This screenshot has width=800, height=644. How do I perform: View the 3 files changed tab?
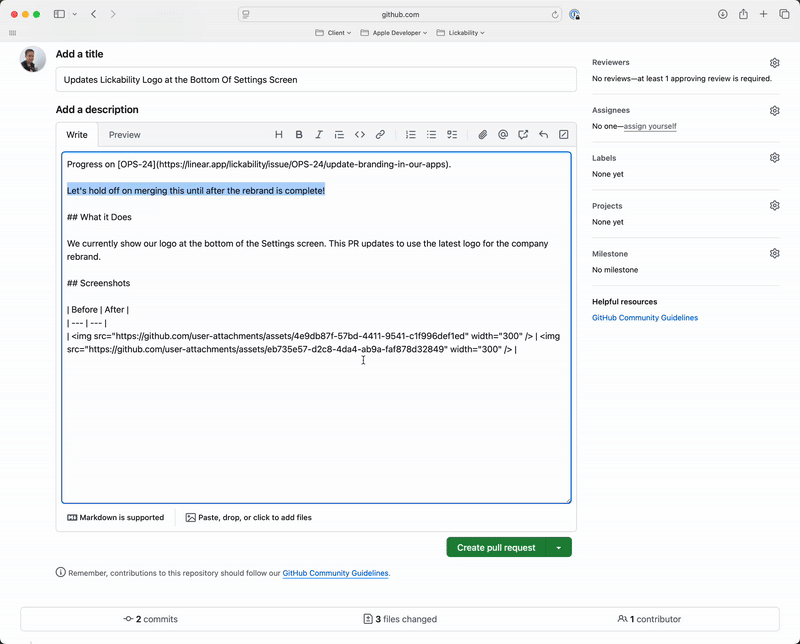[x=400, y=619]
